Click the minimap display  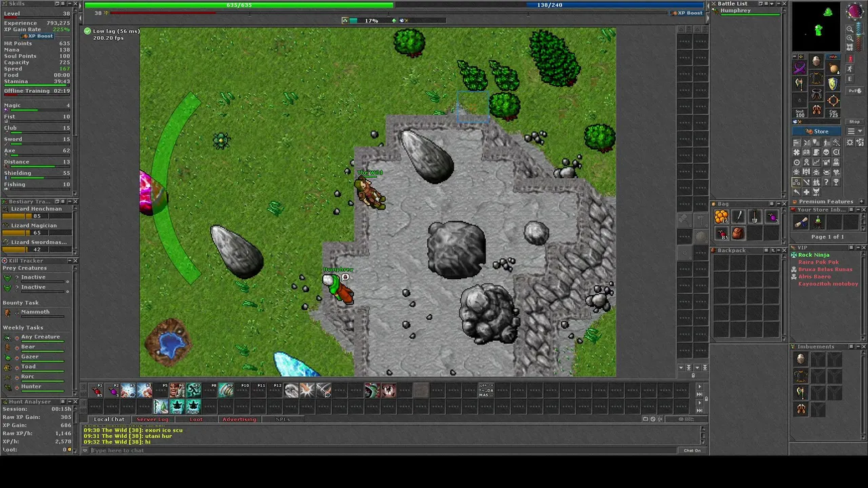click(818, 27)
